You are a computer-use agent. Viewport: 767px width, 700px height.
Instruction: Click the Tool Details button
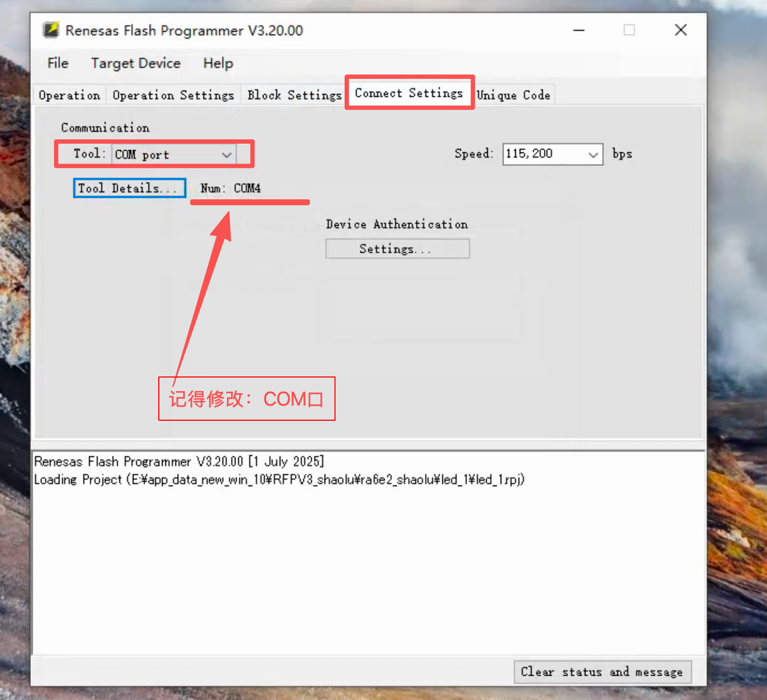pyautogui.click(x=129, y=188)
